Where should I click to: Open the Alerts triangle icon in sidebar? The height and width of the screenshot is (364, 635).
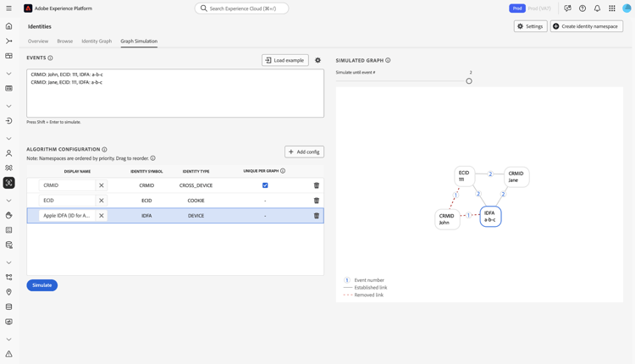(9, 354)
